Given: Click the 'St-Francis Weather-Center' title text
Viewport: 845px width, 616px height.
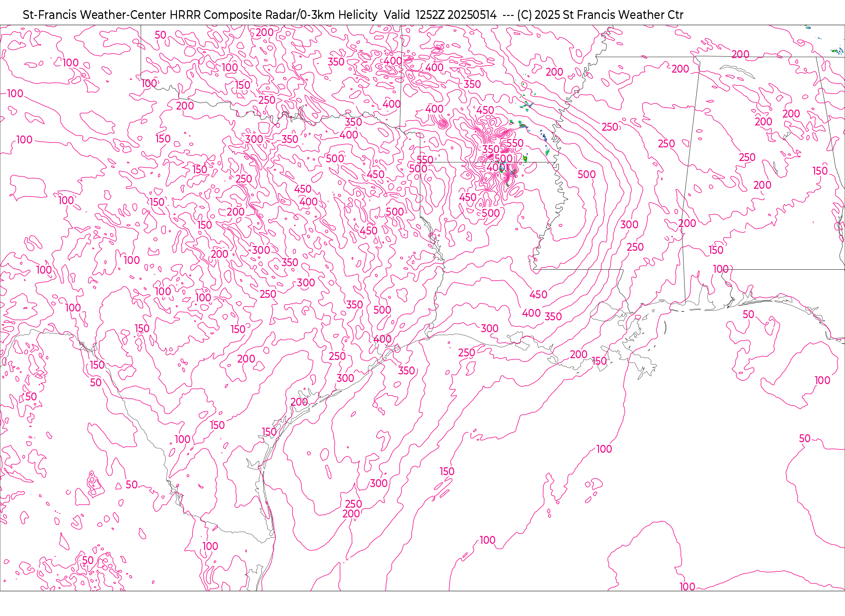Looking at the screenshot, I should (95, 15).
